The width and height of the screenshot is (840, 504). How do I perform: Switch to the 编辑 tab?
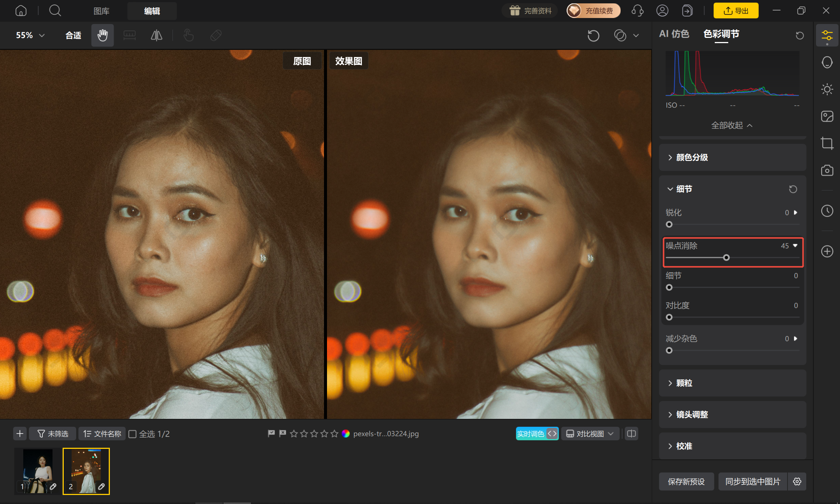coord(152,11)
